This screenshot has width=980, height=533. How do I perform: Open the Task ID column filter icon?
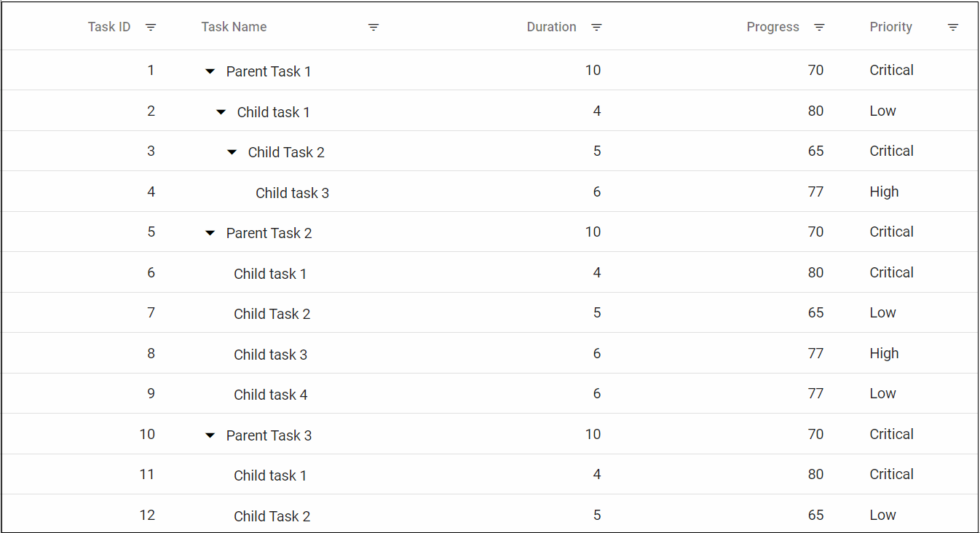click(151, 27)
